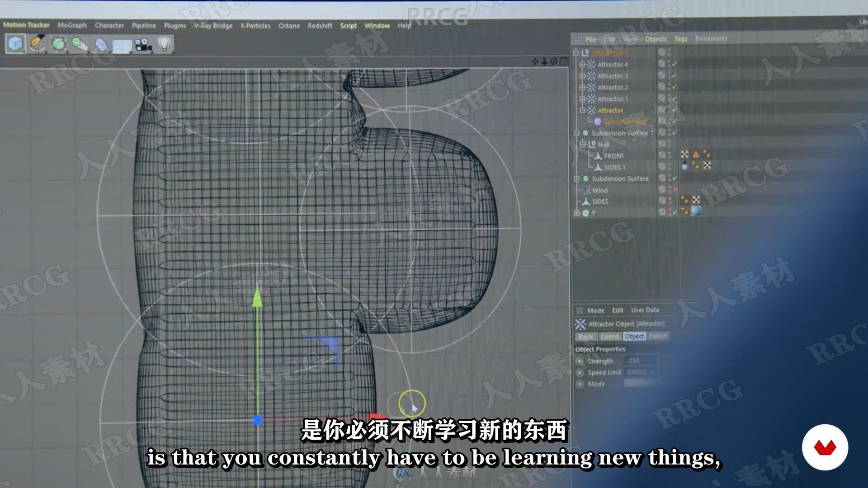The width and height of the screenshot is (868, 488).
Task: Open the Attribute Manager User Data menu
Action: pos(645,310)
